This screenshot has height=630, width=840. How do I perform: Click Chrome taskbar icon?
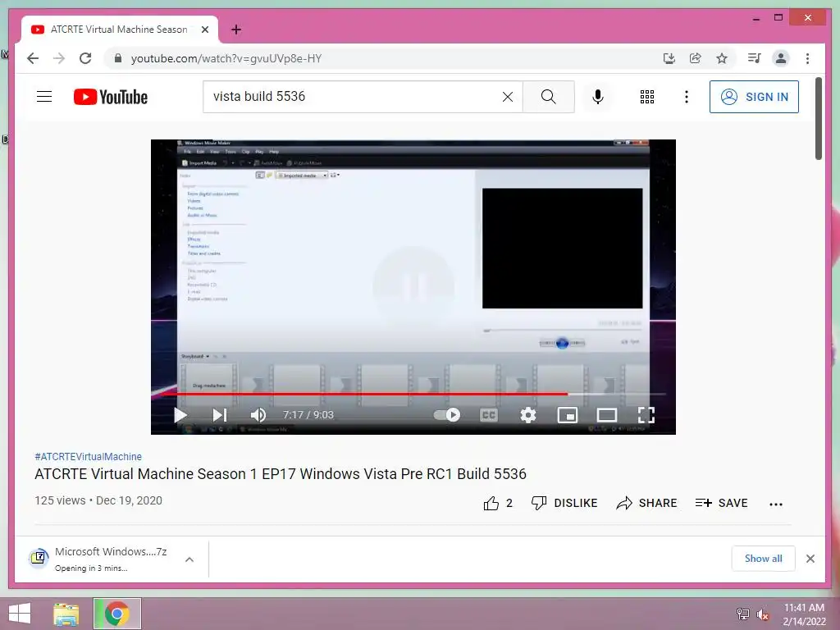pyautogui.click(x=116, y=614)
